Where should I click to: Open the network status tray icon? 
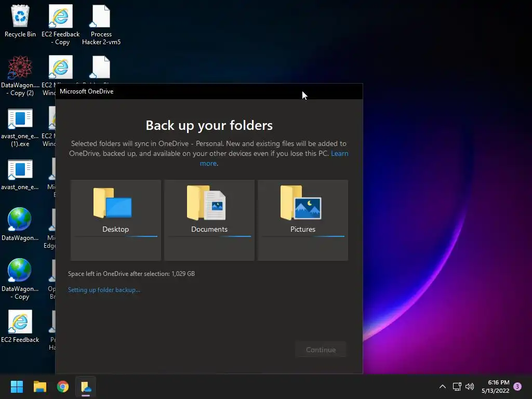(x=457, y=387)
